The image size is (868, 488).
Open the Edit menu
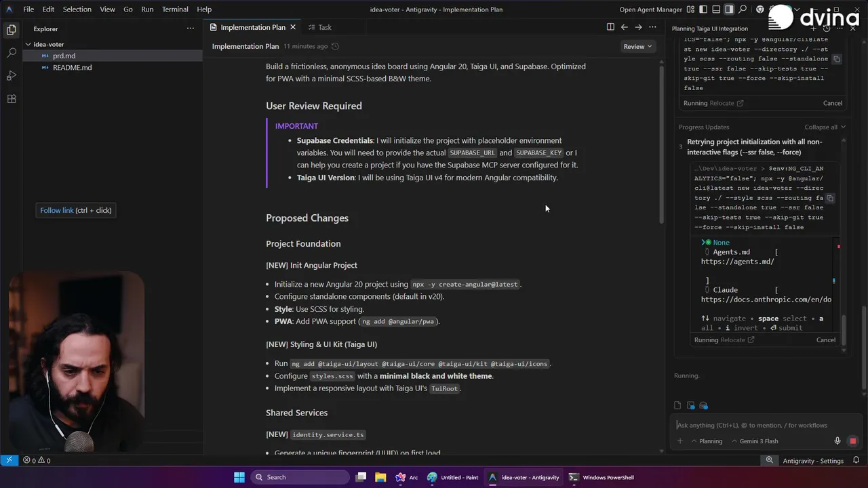point(48,9)
